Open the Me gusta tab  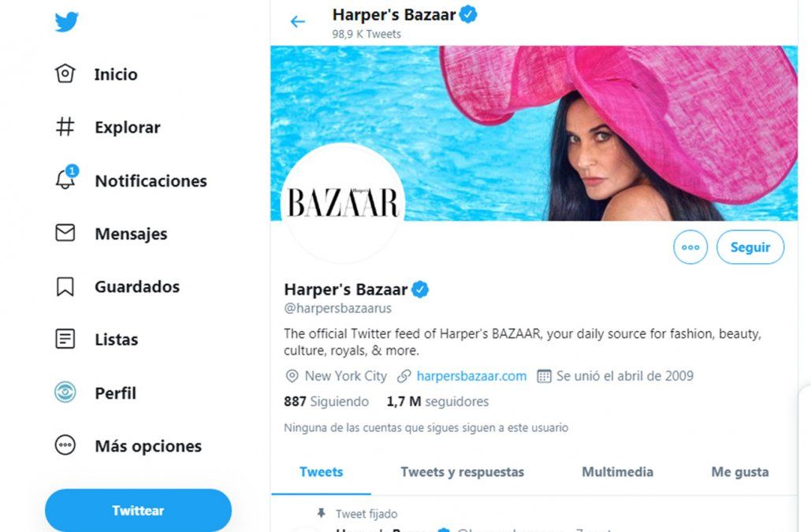pyautogui.click(x=740, y=472)
